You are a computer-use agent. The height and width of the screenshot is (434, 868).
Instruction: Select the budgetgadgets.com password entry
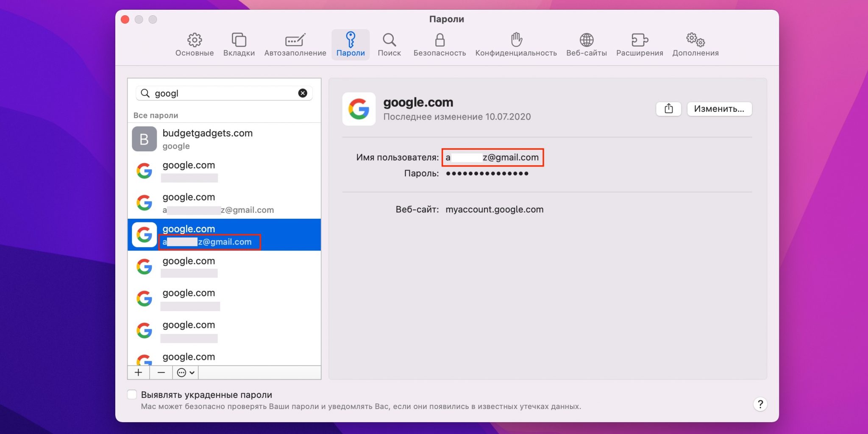[224, 139]
